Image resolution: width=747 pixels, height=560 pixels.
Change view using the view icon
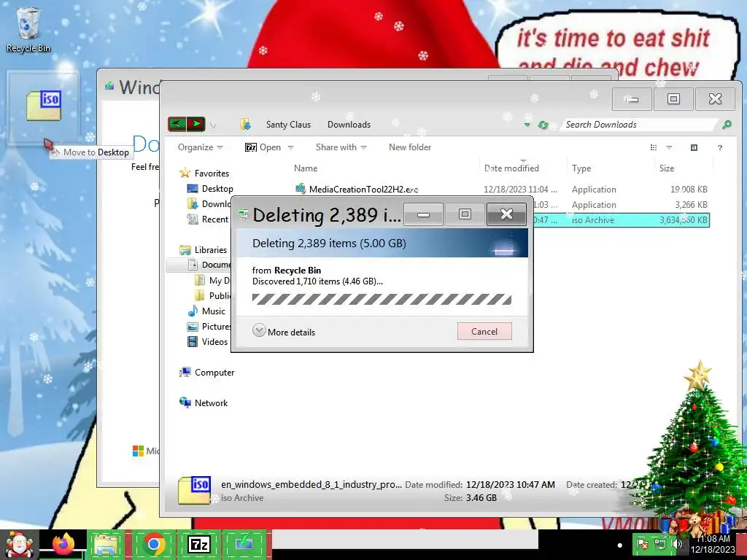point(654,147)
